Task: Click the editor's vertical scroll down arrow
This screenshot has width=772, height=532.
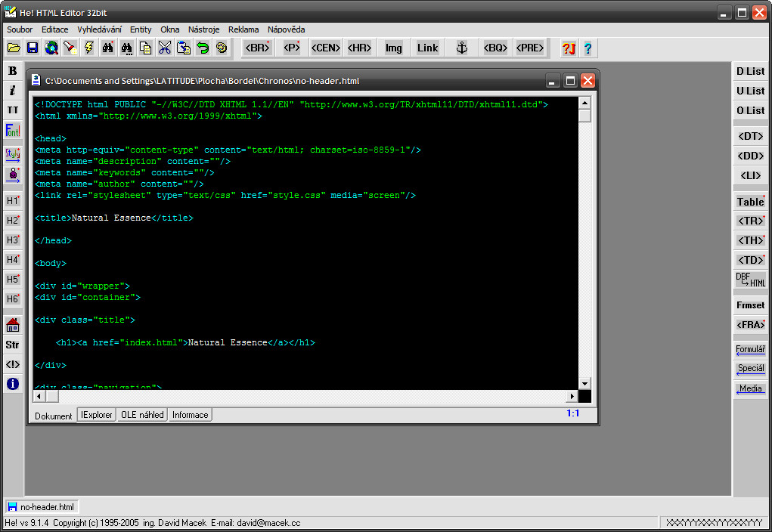Action: 584,383
